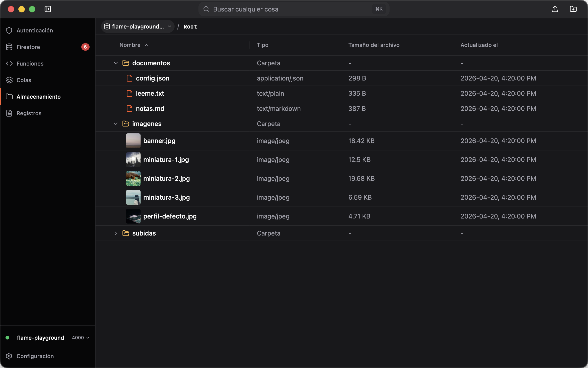Click the green emulator status dot

[7, 338]
